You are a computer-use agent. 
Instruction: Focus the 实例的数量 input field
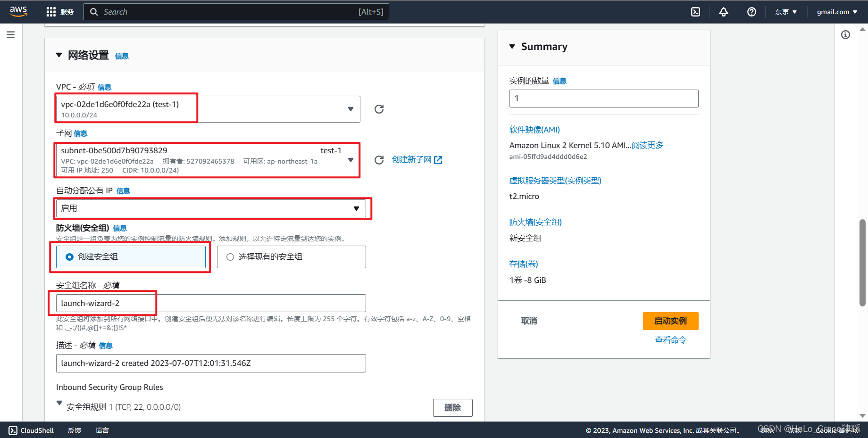coord(604,99)
